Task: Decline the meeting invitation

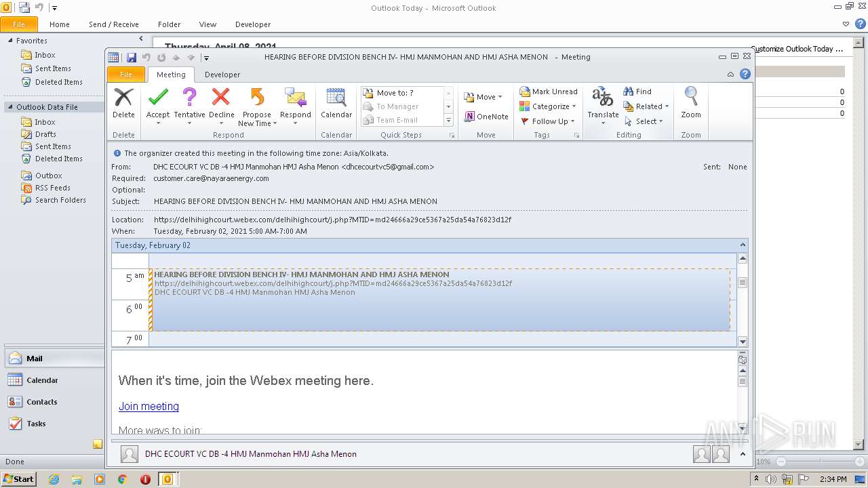Action: [221, 106]
